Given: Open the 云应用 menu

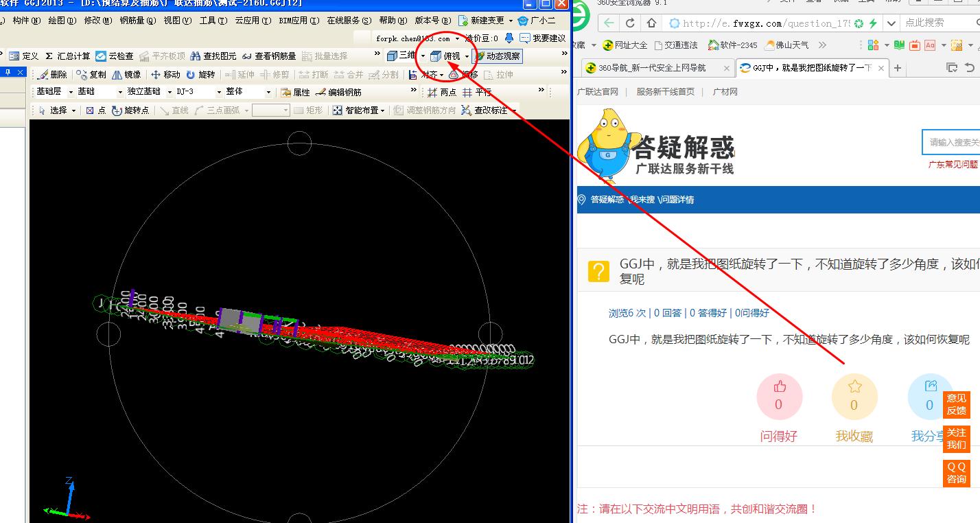Looking at the screenshot, I should pos(253,21).
